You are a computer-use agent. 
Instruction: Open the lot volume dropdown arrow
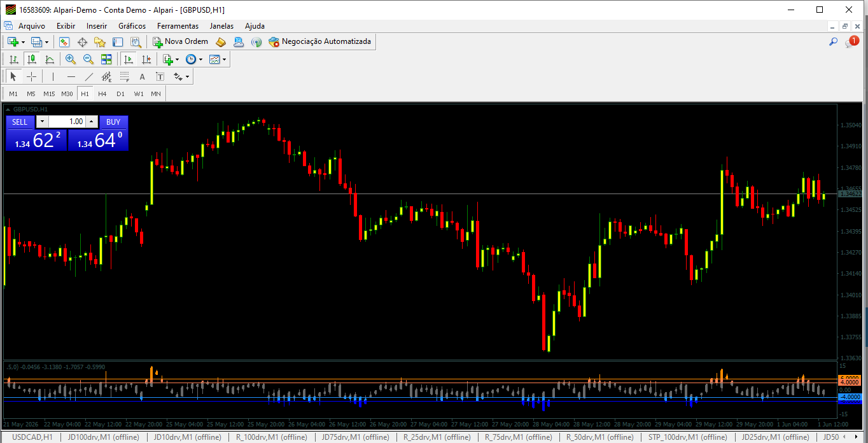[42, 122]
